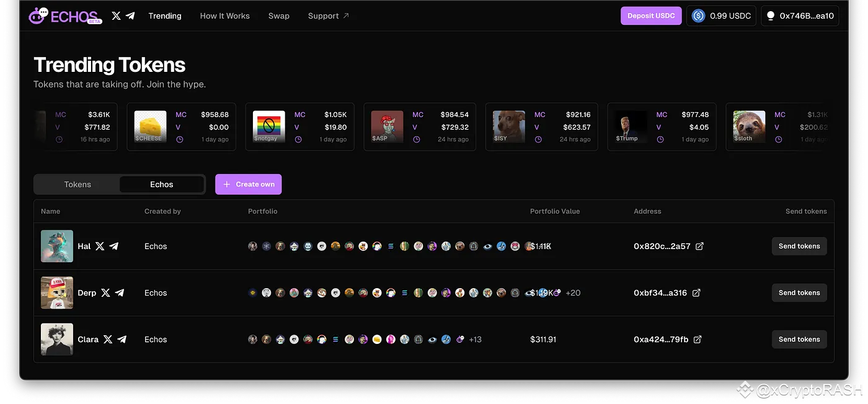Viewport: 868px width, 404px height.
Task: Click the Derp name text
Action: [x=87, y=292]
